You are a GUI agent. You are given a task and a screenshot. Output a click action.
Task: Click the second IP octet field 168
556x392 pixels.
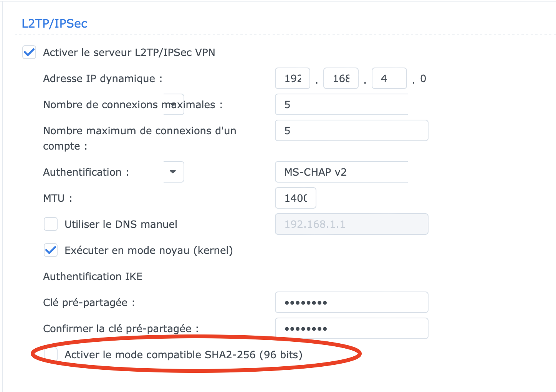[x=341, y=79]
